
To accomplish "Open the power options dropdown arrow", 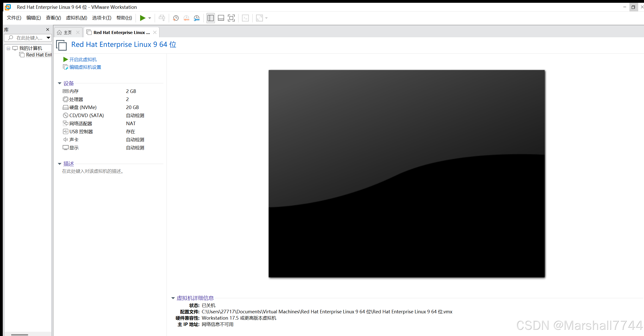I will [150, 18].
